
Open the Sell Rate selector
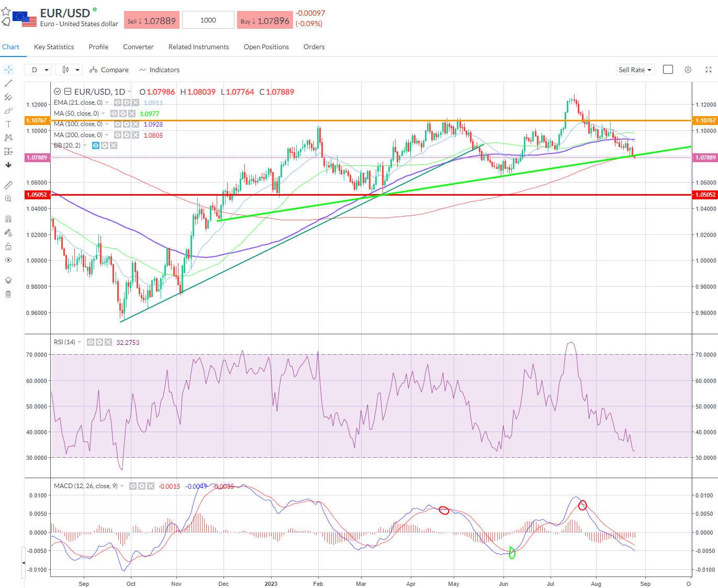(635, 69)
